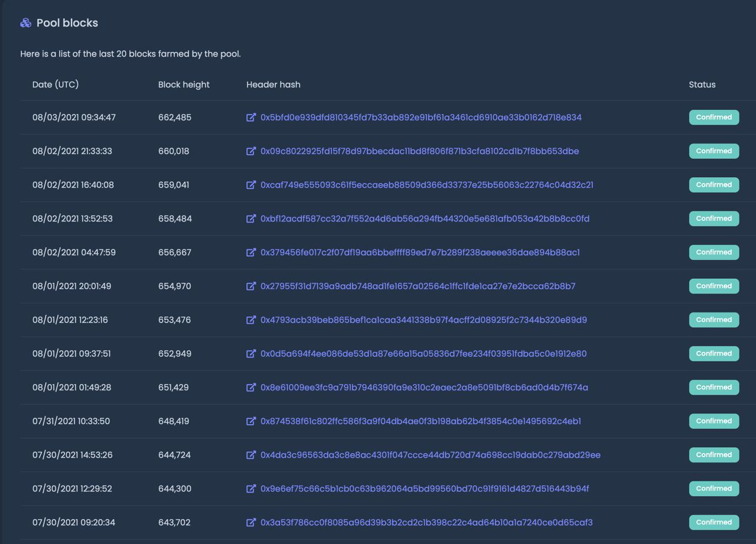The height and width of the screenshot is (544, 756).
Task: Click Confirmed badge for block 648,419
Action: (x=714, y=421)
